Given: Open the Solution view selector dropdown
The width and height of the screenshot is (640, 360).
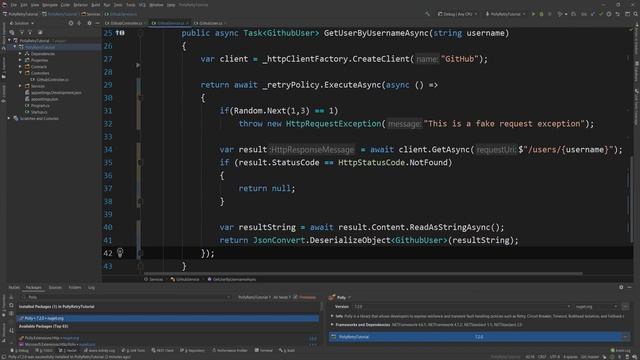Looking at the screenshot, I should click(22, 23).
